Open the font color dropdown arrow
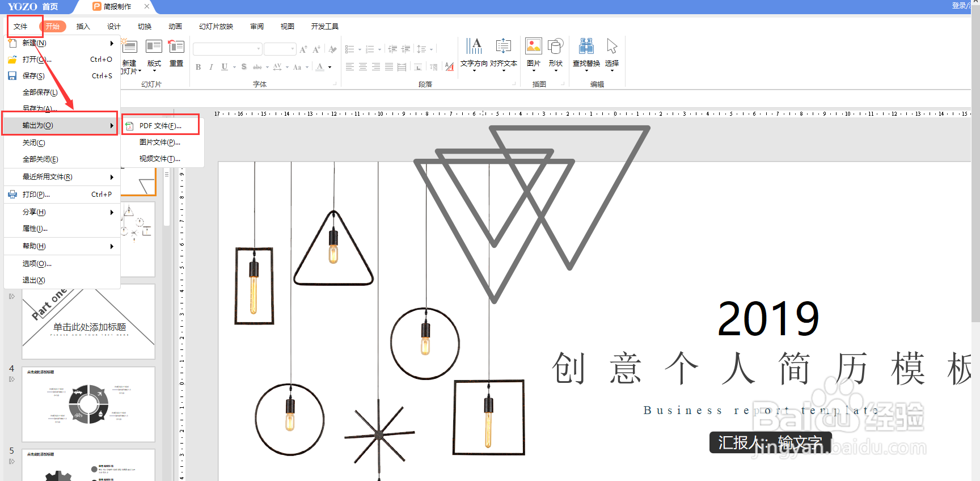Screen dimensions: 980x481 point(330,67)
